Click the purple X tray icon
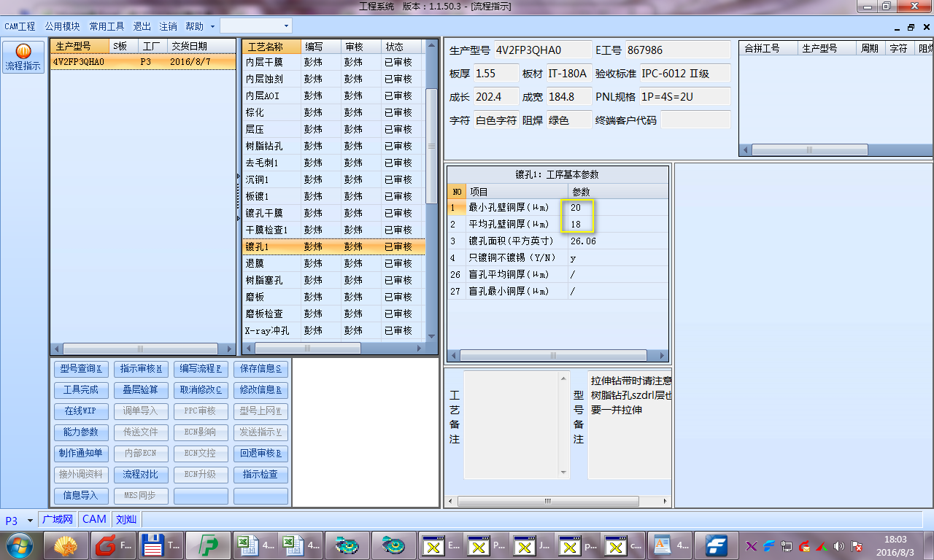 click(x=752, y=545)
